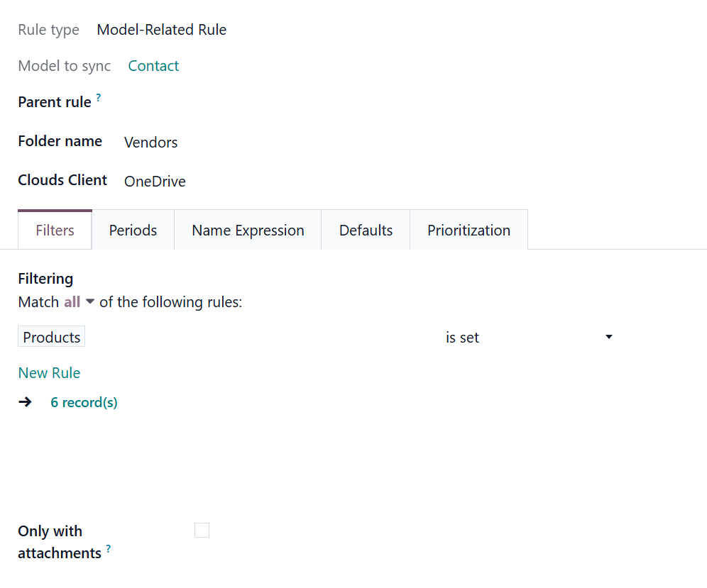Switch to the Periods tab

tap(133, 231)
